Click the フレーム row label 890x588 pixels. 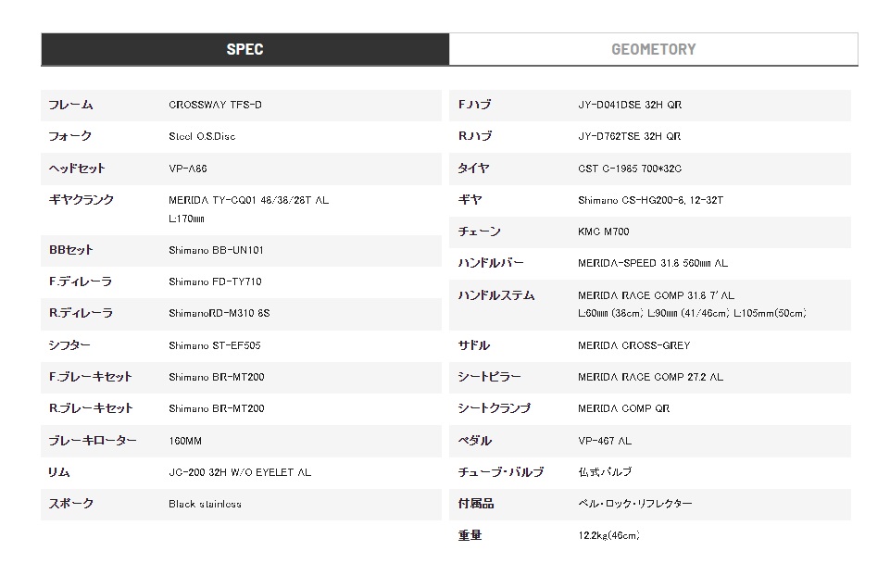click(x=71, y=105)
